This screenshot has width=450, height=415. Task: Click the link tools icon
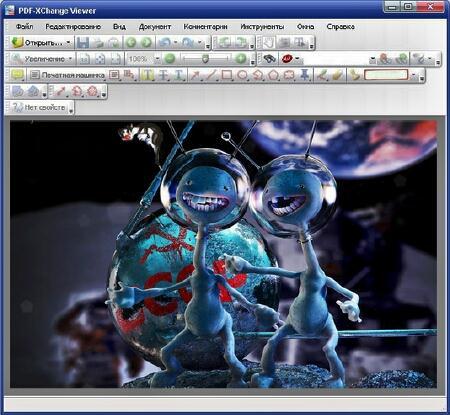click(419, 59)
